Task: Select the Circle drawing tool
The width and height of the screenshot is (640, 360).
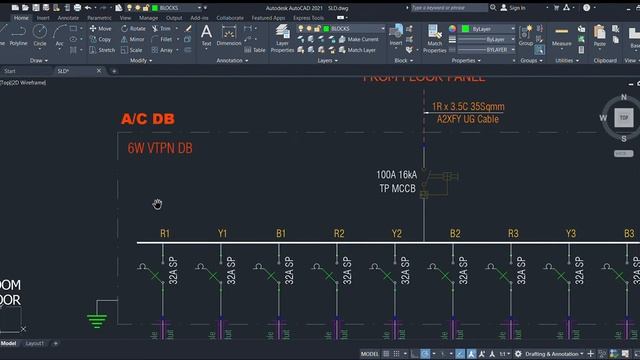Action: 40,35
